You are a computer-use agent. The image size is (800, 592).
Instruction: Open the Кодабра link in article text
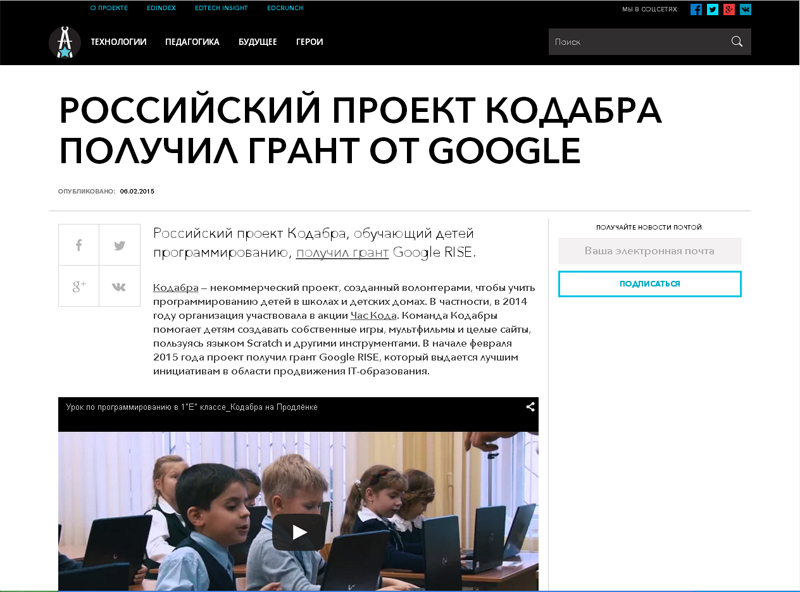176,288
